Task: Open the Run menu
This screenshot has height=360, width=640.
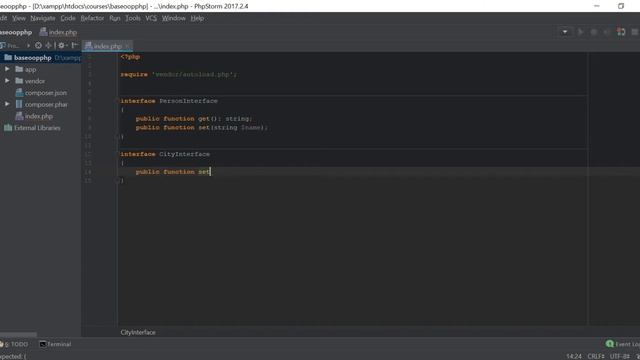Action: pos(115,18)
